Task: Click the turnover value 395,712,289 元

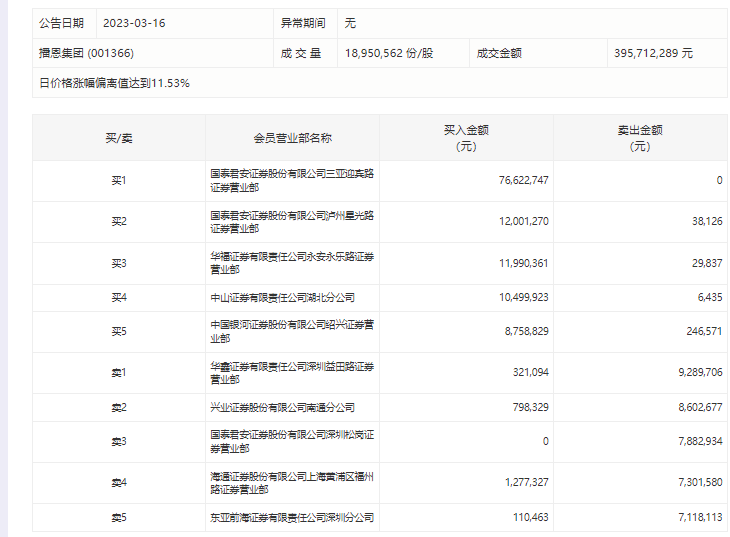Action: pos(653,53)
